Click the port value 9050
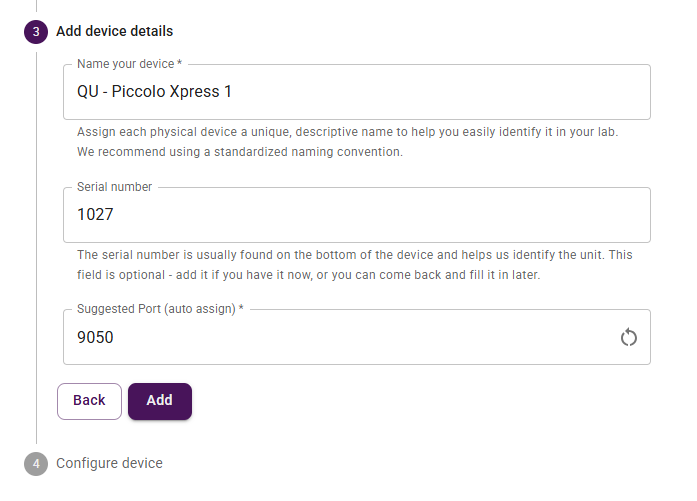The image size is (697, 501). tap(96, 337)
